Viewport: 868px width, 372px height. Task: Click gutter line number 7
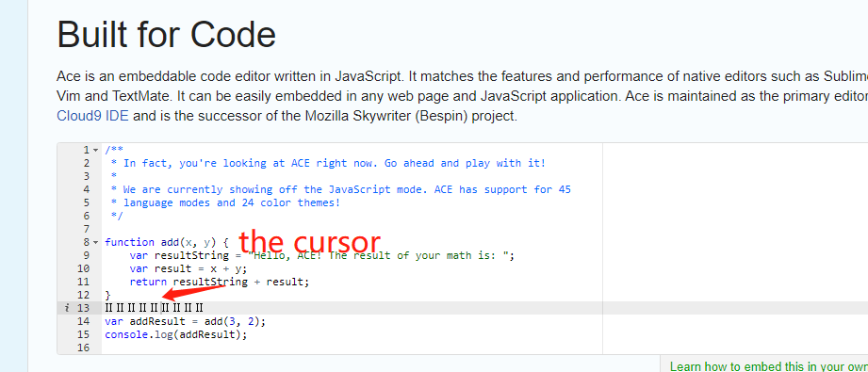(86, 229)
